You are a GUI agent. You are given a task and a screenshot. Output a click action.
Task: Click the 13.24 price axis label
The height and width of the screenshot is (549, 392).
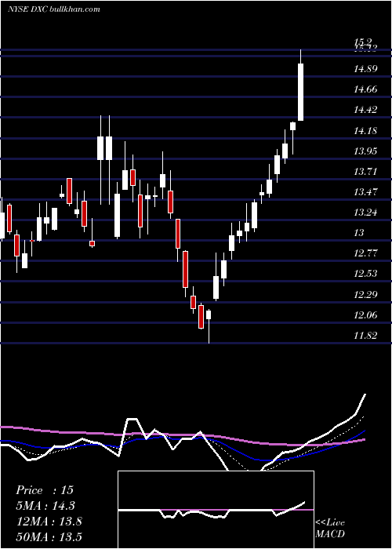(365, 213)
